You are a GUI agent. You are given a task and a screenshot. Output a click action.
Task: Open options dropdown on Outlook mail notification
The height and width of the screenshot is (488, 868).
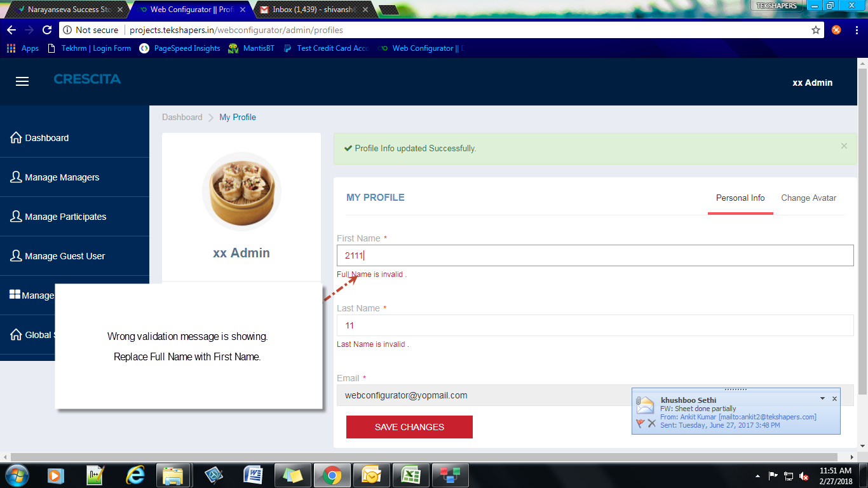[822, 398]
